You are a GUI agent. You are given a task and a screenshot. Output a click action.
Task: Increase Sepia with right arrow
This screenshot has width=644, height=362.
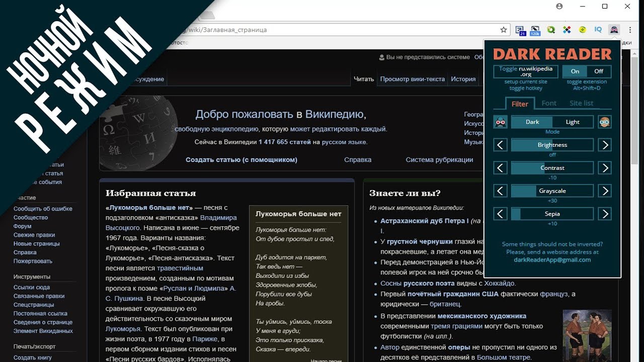pyautogui.click(x=605, y=214)
